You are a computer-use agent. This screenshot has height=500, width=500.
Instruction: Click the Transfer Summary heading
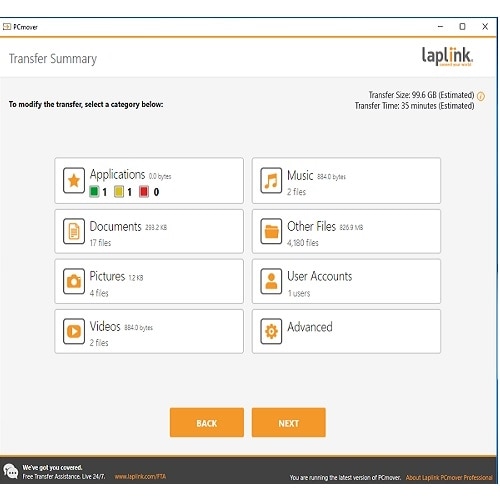pos(53,59)
